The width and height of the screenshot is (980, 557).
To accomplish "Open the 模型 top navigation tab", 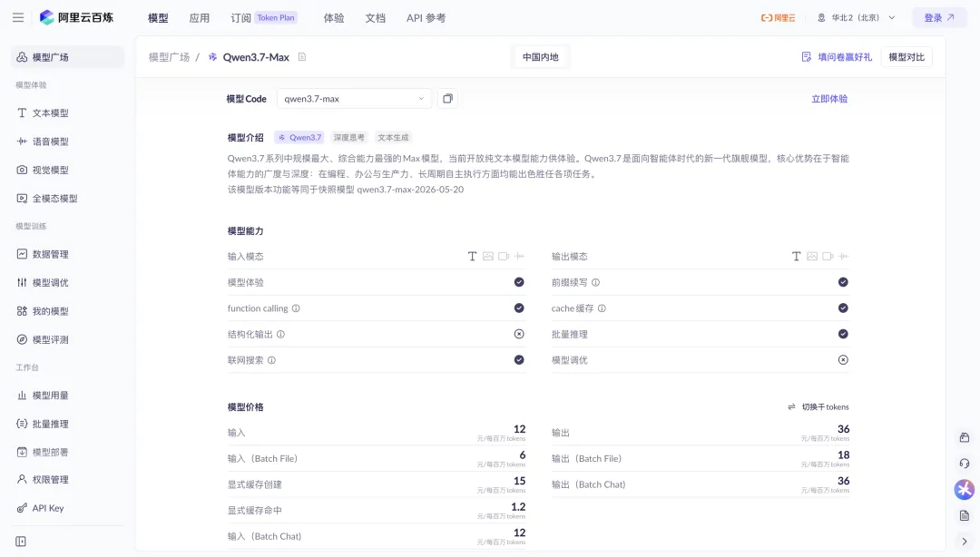I will (x=158, y=18).
